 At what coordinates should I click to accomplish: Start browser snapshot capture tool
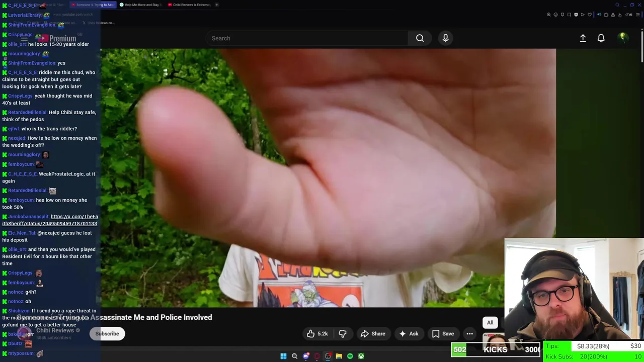(569, 15)
